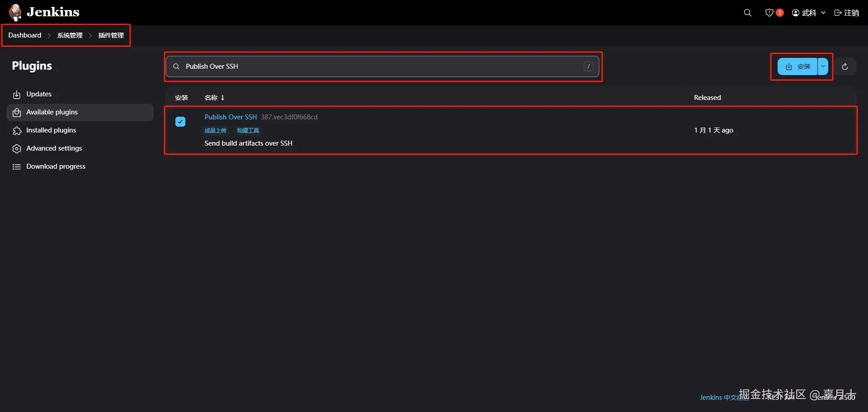Click the 成品上传 category tag

[215, 131]
